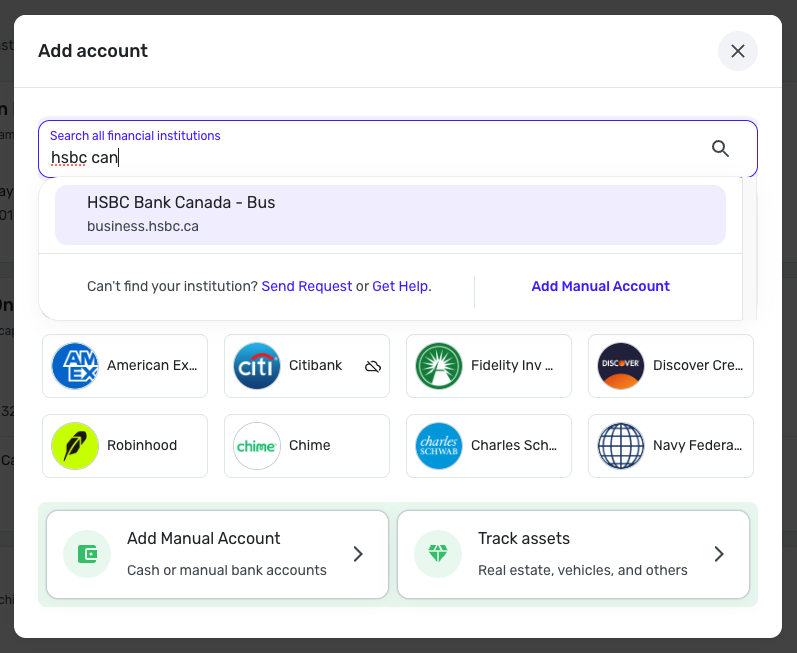
Task: Click the Add account dialog title
Action: [93, 51]
